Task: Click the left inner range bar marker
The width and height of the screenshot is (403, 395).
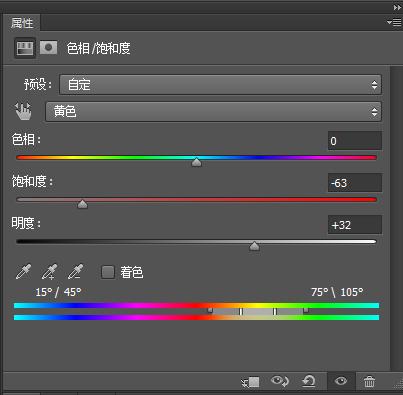Action: tap(241, 312)
